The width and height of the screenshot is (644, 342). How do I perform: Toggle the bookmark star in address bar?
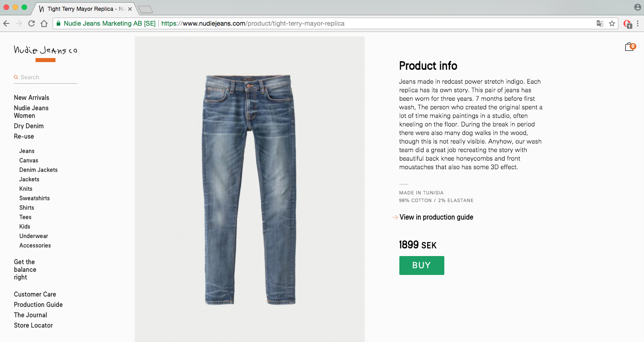(x=613, y=23)
